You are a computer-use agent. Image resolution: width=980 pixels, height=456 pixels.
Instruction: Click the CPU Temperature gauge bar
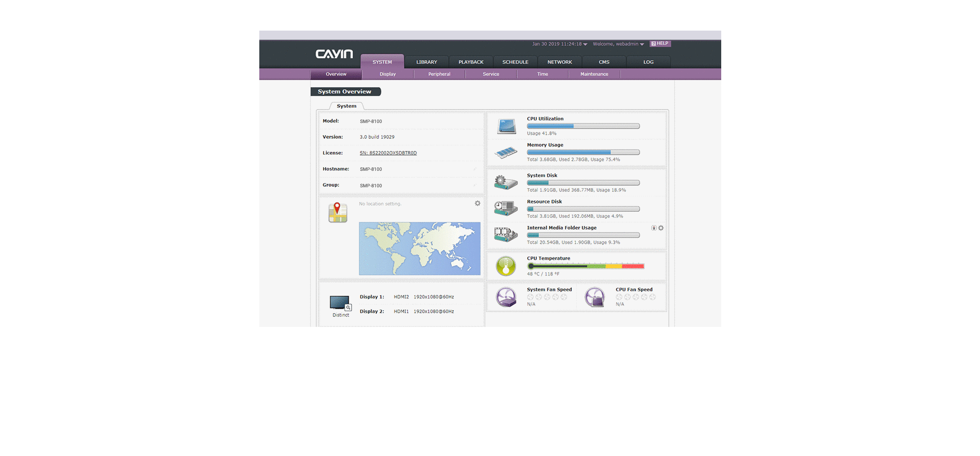click(x=586, y=266)
